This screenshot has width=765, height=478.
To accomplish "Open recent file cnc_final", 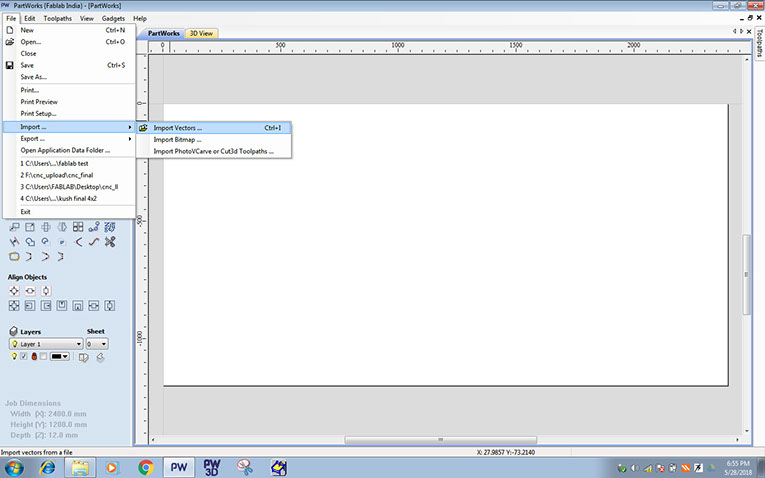I will pos(69,175).
